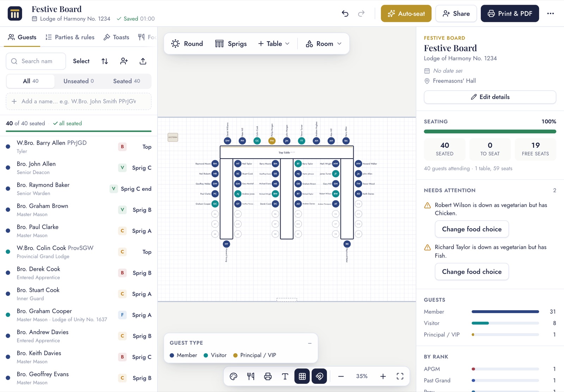564x392 pixels.
Task: Click the Festive Board app logo
Action: tap(15, 14)
